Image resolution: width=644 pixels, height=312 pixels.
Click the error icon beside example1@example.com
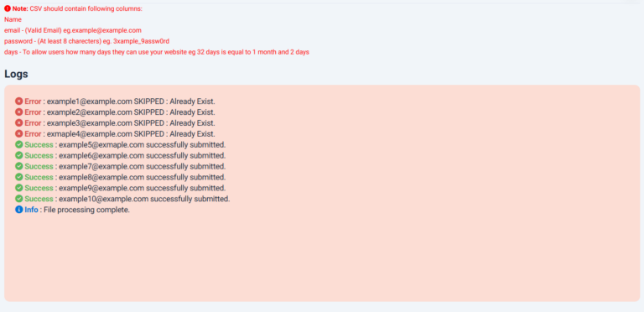19,101
